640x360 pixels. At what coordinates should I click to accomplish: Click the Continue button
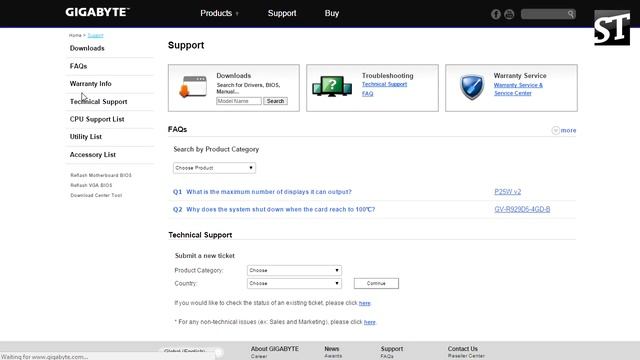[x=376, y=283]
